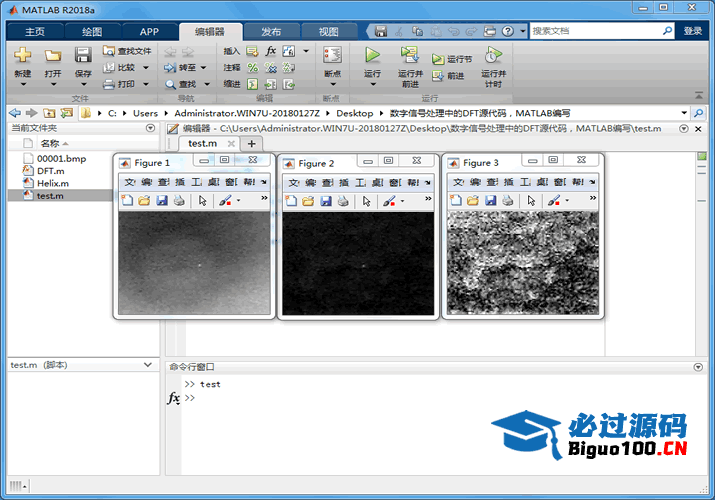Click the Find Files (查找文件) button

click(127, 51)
